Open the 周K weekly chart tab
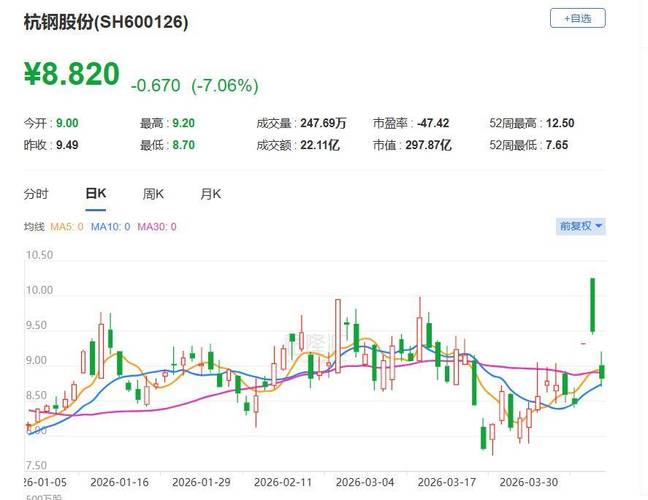 [153, 193]
